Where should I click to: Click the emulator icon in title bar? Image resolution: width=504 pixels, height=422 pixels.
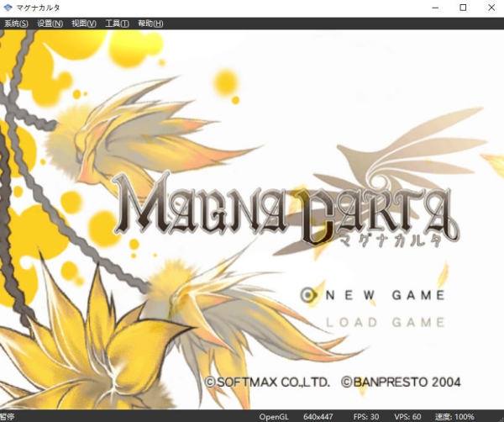8,8
